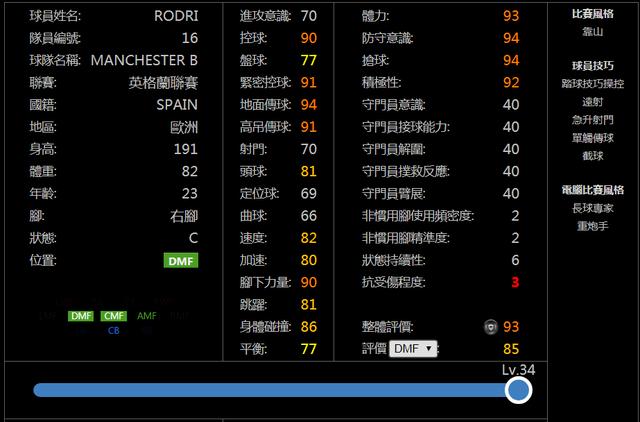Image resolution: width=640 pixels, height=422 pixels.
Task: Click the Lv.34 level label
Action: (518, 370)
